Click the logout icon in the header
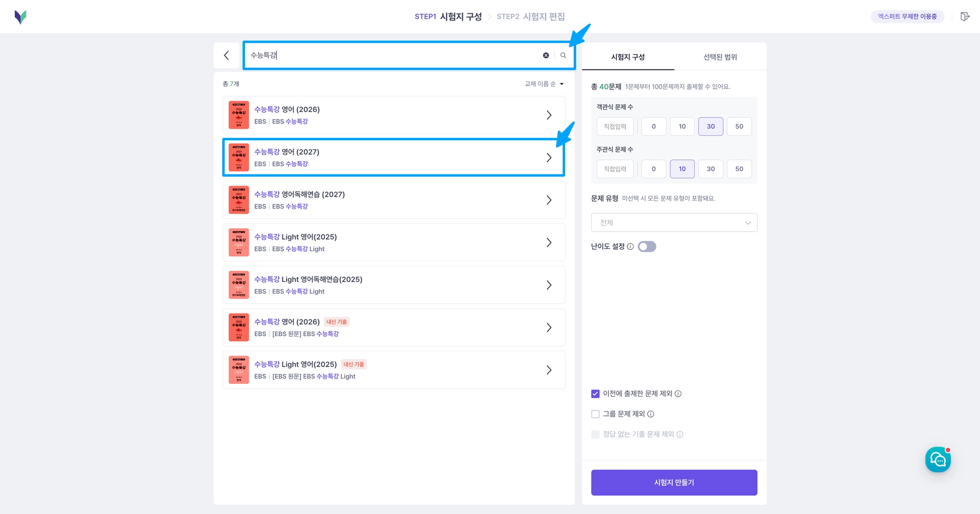This screenshot has width=980, height=514. (965, 17)
